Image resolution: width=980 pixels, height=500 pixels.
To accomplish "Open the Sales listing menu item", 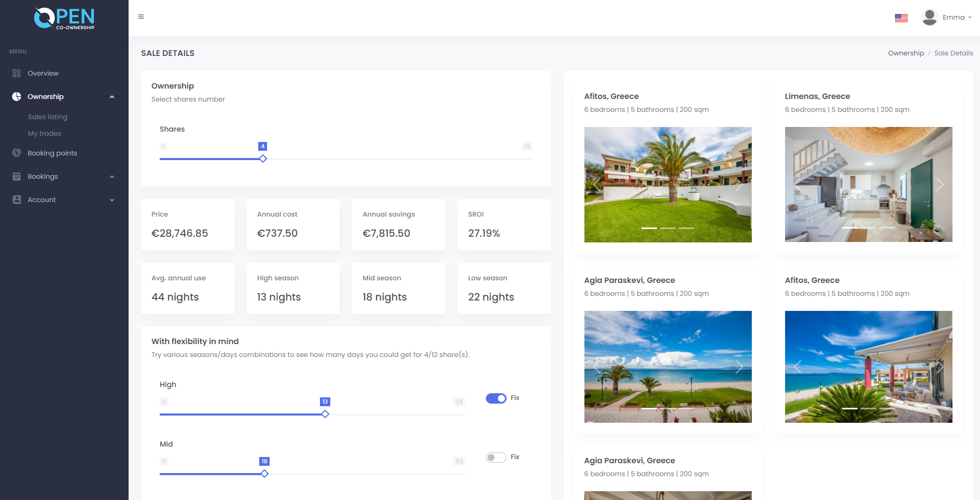I will (48, 117).
